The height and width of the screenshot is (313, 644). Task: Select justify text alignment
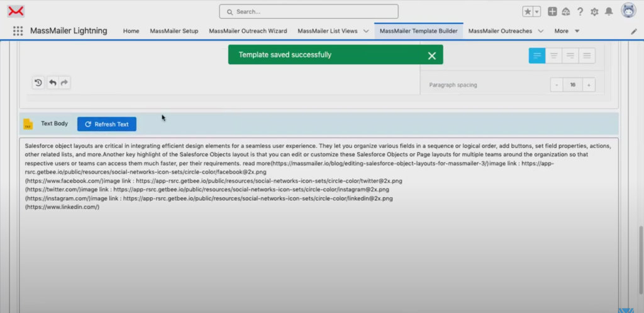click(587, 55)
